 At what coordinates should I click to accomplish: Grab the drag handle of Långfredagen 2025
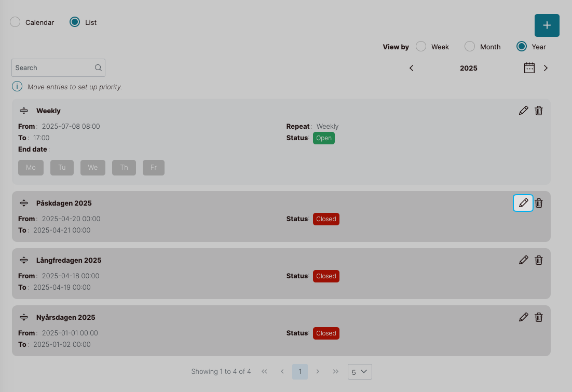click(x=24, y=260)
